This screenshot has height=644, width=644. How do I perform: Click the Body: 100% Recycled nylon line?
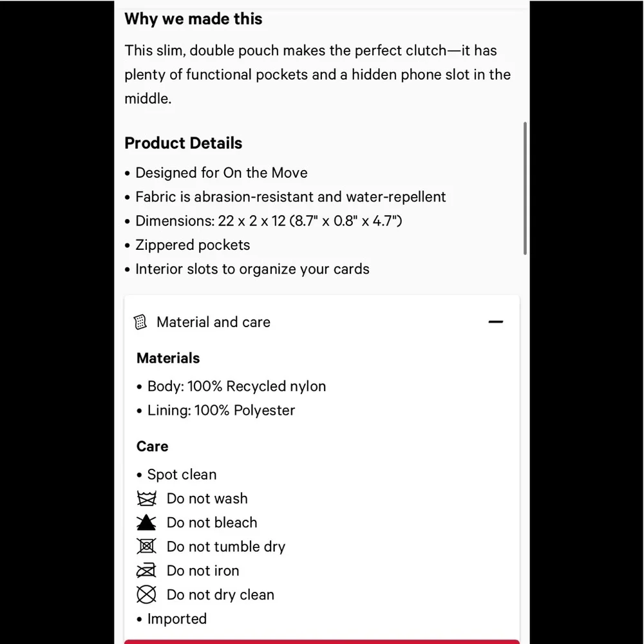click(236, 386)
